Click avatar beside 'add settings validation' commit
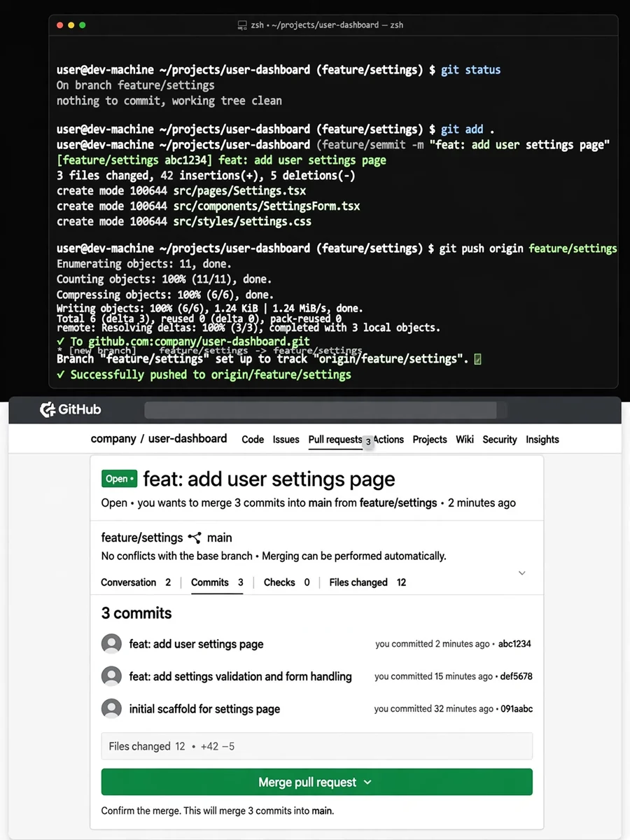This screenshot has height=840, width=630. (111, 676)
